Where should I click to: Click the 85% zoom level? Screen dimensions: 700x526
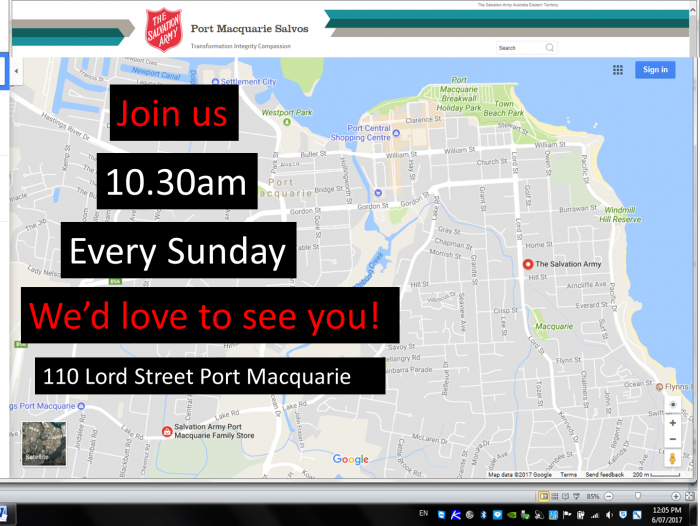coord(593,497)
